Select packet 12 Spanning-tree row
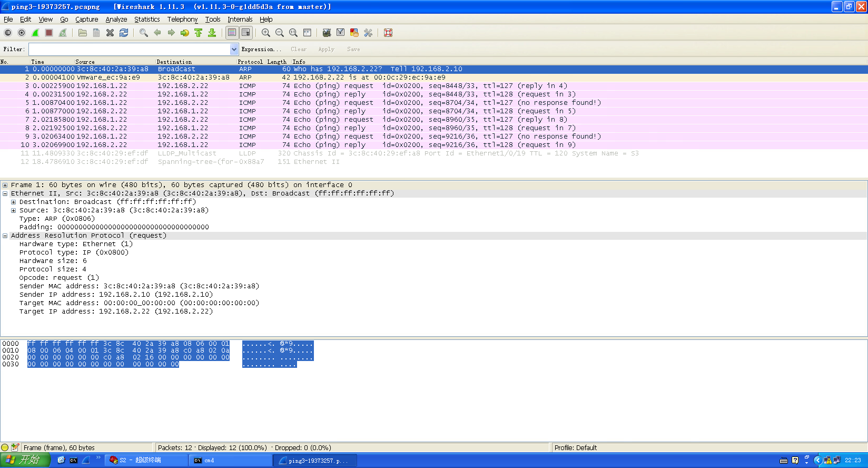The width and height of the screenshot is (868, 468). pyautogui.click(x=434, y=162)
